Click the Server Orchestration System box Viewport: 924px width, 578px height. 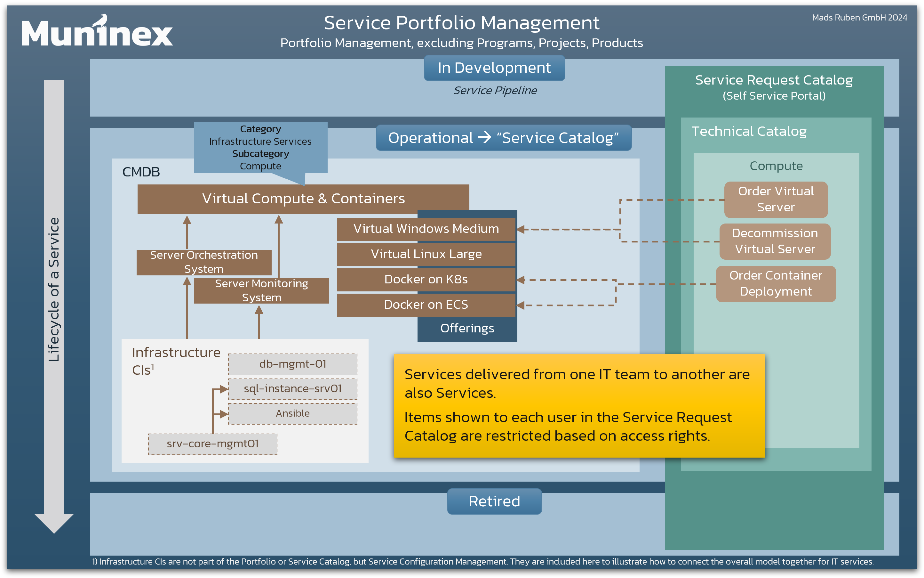click(204, 262)
